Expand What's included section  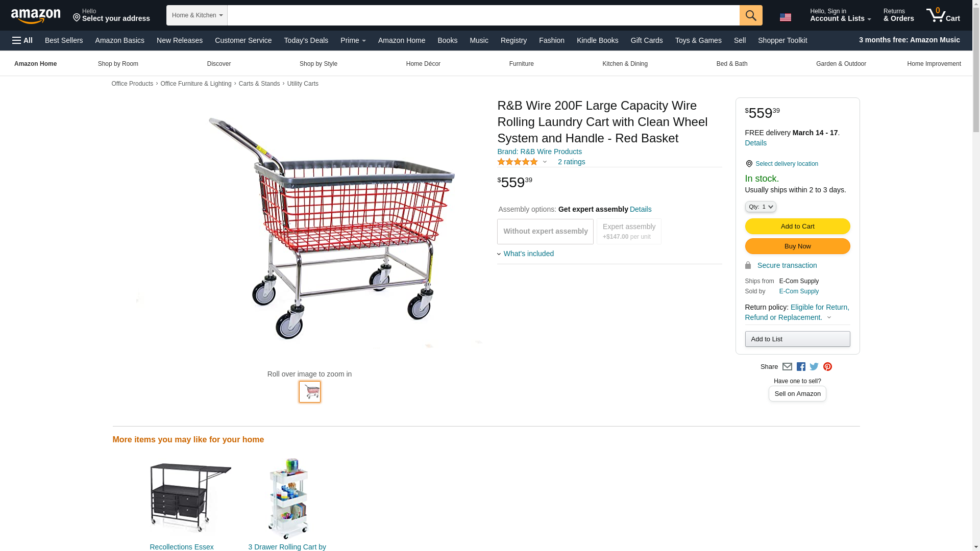(528, 254)
